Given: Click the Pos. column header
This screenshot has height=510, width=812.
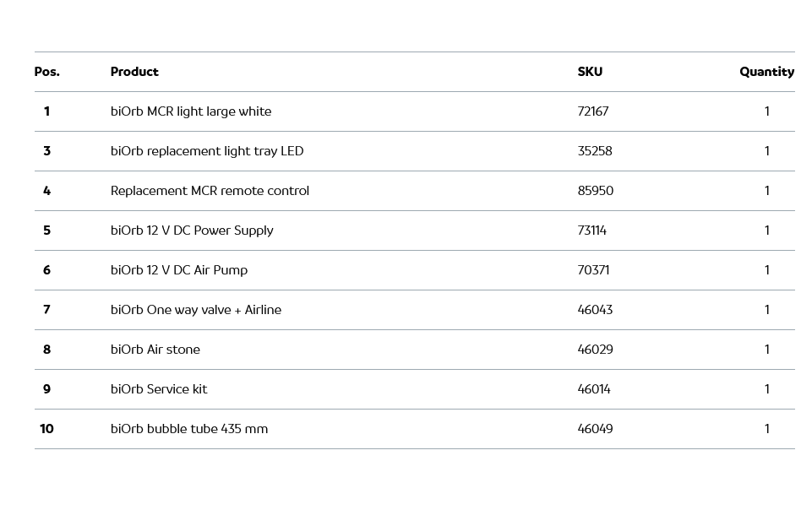Looking at the screenshot, I should coord(46,72).
